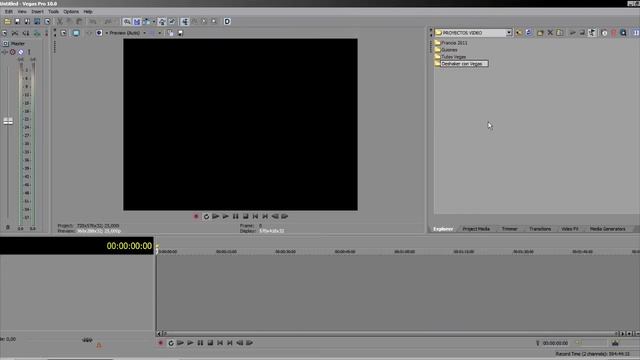Open Video Preview project properties icon
640x360 pixels.
[x=64, y=33]
